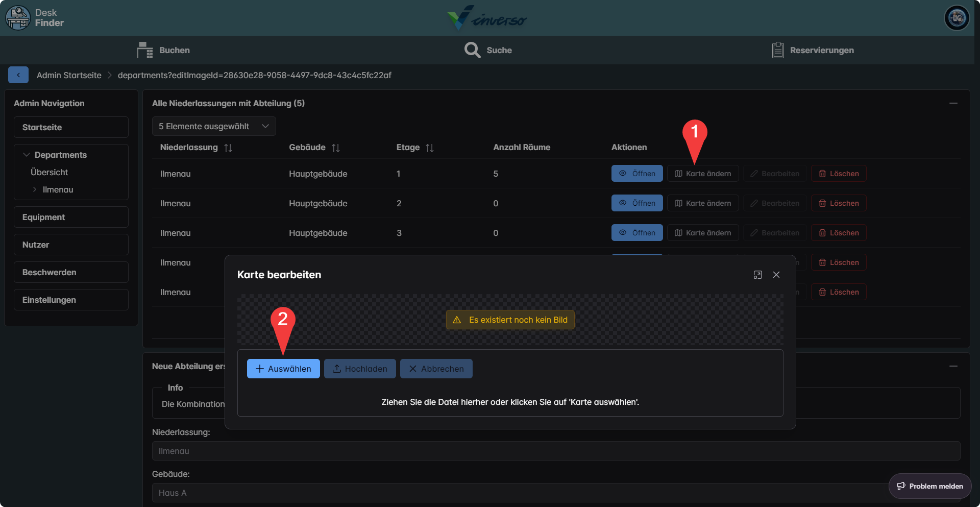Open the Startseite admin menu item
The image size is (980, 507).
pos(71,127)
